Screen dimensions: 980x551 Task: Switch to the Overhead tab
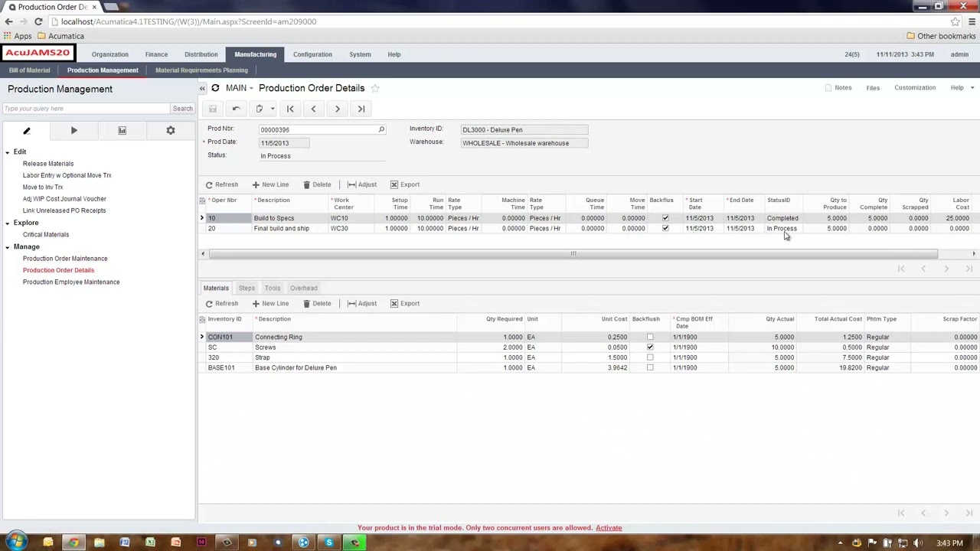304,289
